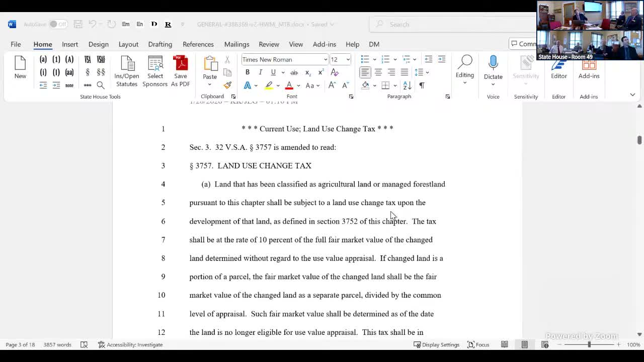Switch to the Drafting ribbon tab
Image resolution: width=644 pixels, height=362 pixels.
point(160,44)
